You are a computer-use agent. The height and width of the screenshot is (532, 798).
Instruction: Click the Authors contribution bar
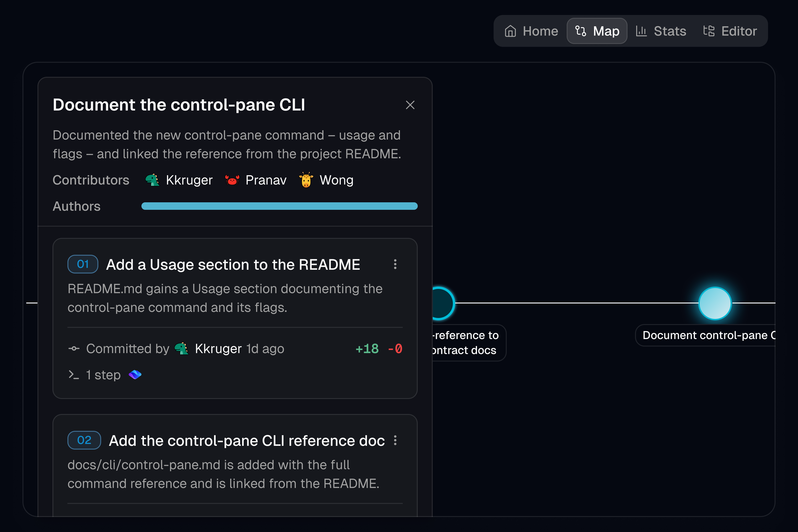279,206
